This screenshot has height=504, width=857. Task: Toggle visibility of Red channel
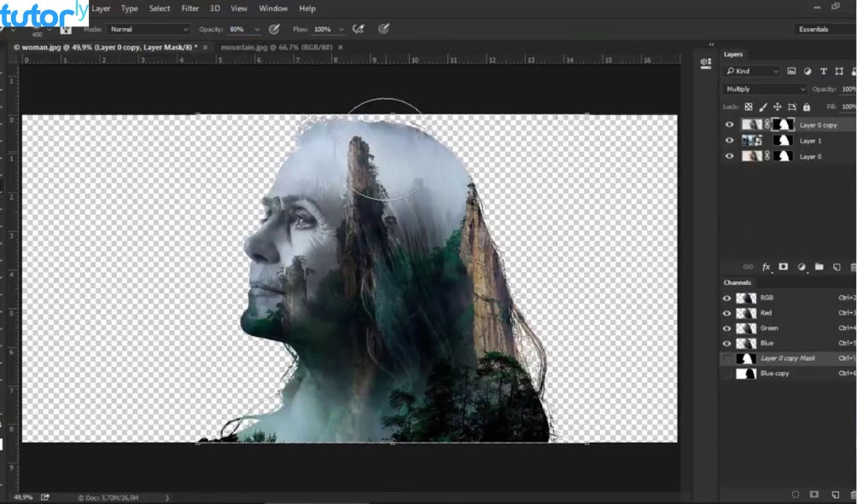[x=726, y=314]
